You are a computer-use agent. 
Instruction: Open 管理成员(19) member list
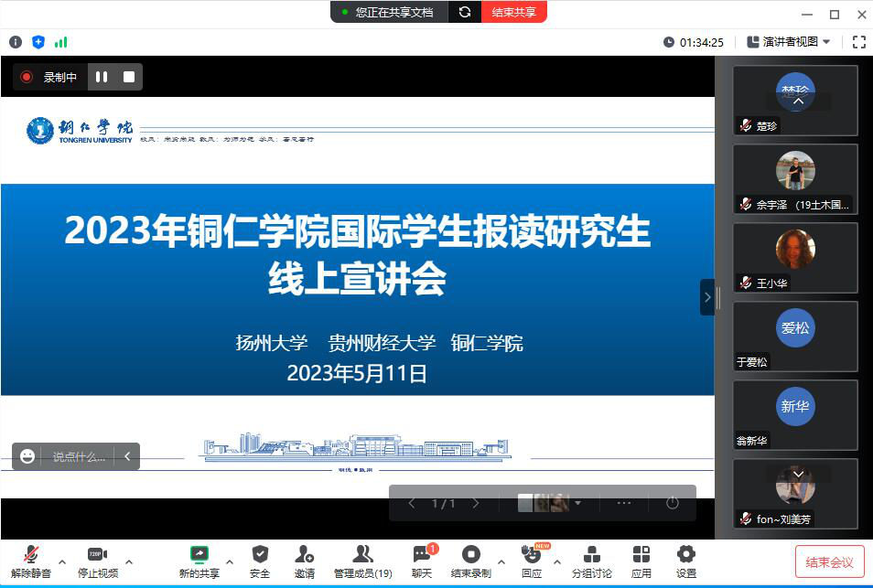click(x=362, y=561)
